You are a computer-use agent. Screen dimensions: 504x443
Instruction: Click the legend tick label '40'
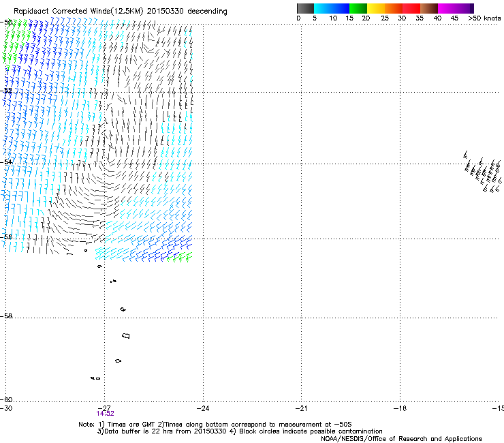coord(437,18)
